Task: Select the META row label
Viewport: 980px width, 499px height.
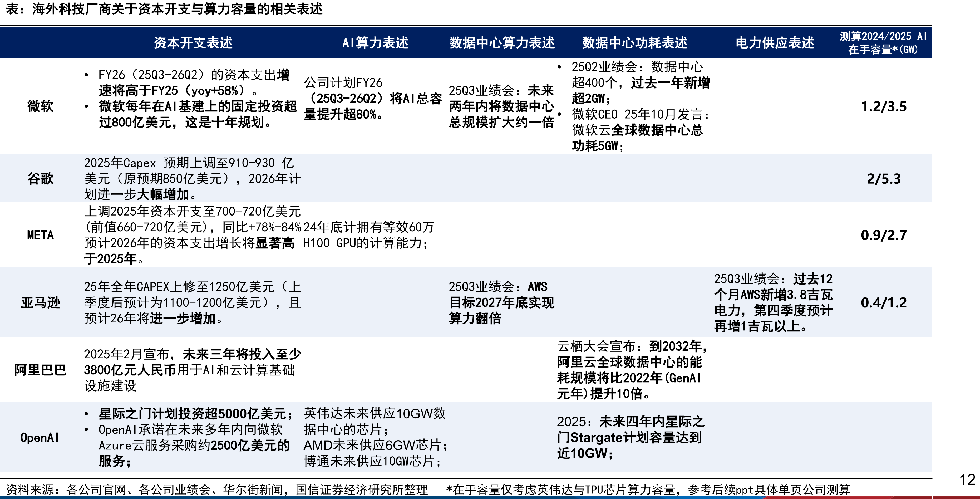Action: tap(40, 235)
